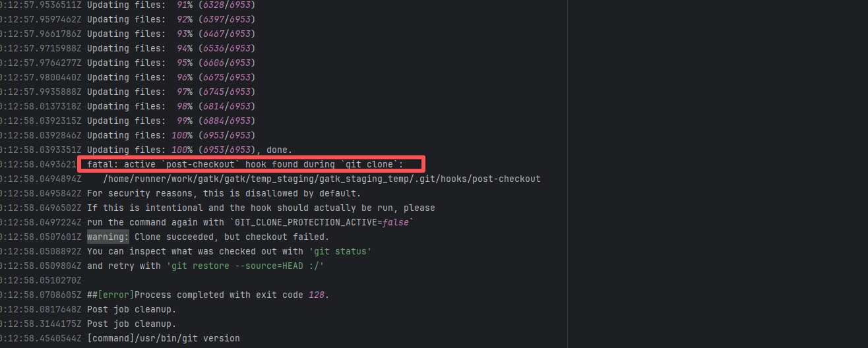Click the "Updating files: 99% (6884/6953)" line
Image resolution: width=868 pixels, height=348 pixels.
tap(171, 121)
